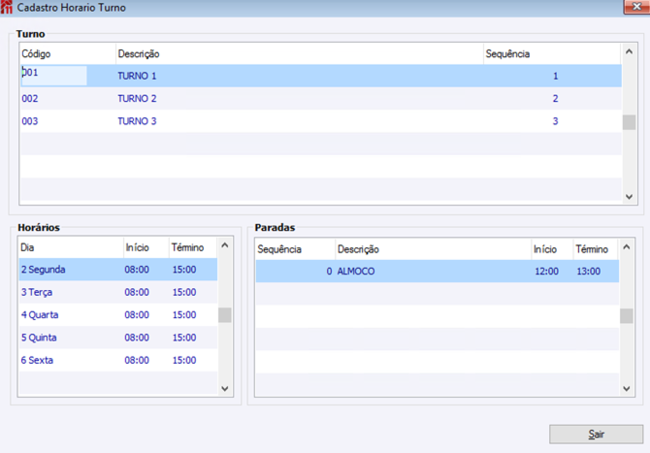Click the 08:00 start time for Segunda

click(x=137, y=270)
